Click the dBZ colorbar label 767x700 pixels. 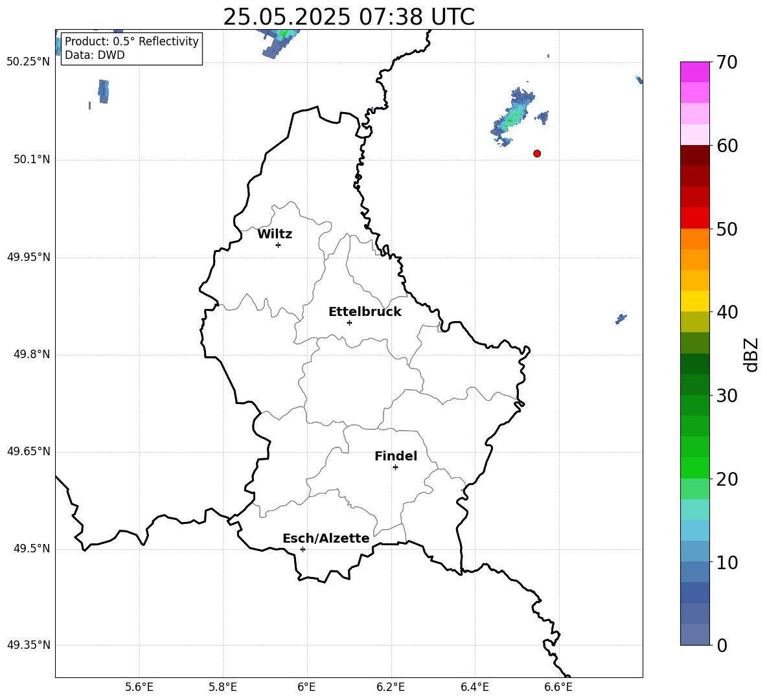(x=751, y=354)
